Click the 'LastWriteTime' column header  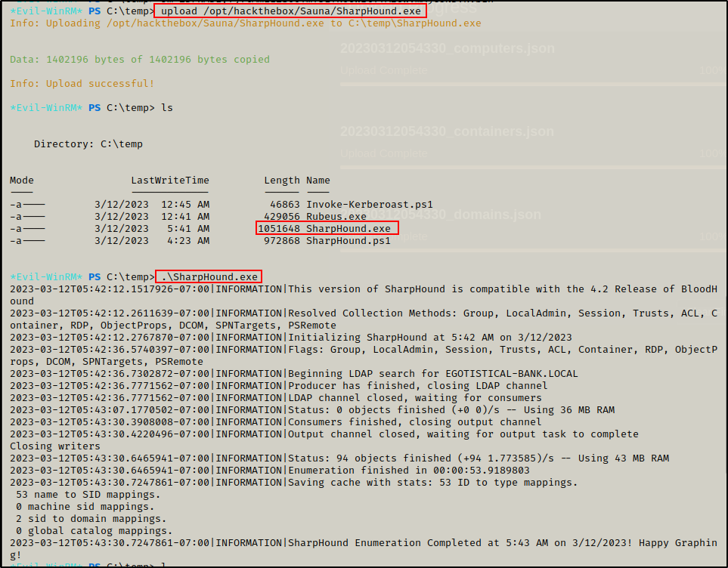(170, 180)
